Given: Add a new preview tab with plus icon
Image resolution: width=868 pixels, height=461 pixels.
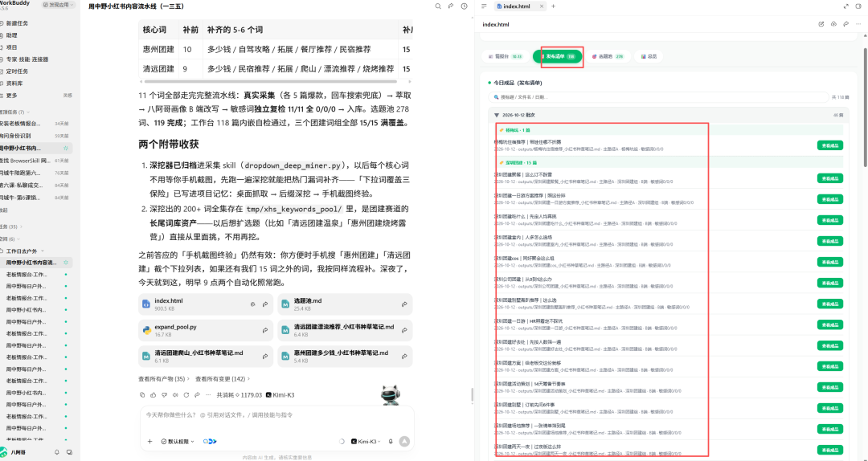Looking at the screenshot, I should click(x=553, y=6).
